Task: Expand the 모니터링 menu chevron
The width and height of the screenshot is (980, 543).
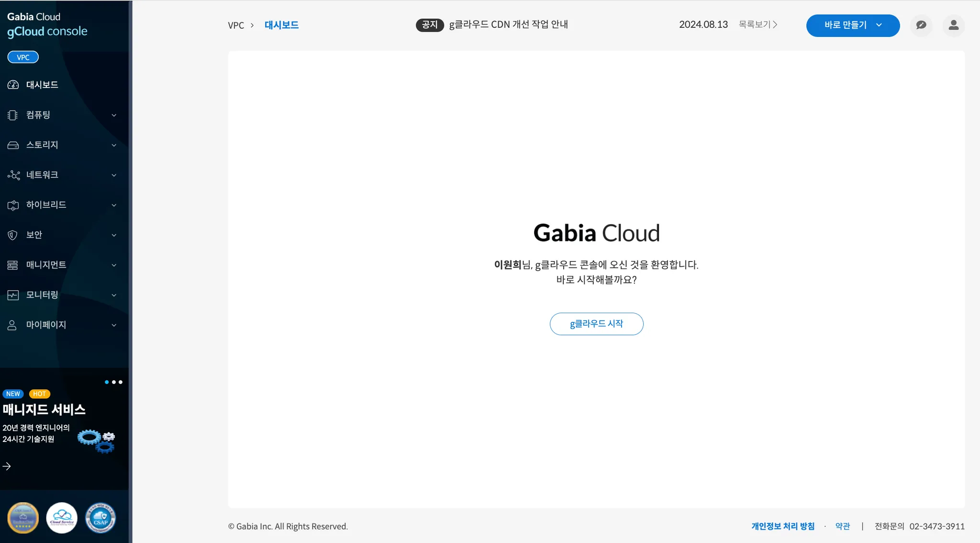Action: tap(114, 295)
